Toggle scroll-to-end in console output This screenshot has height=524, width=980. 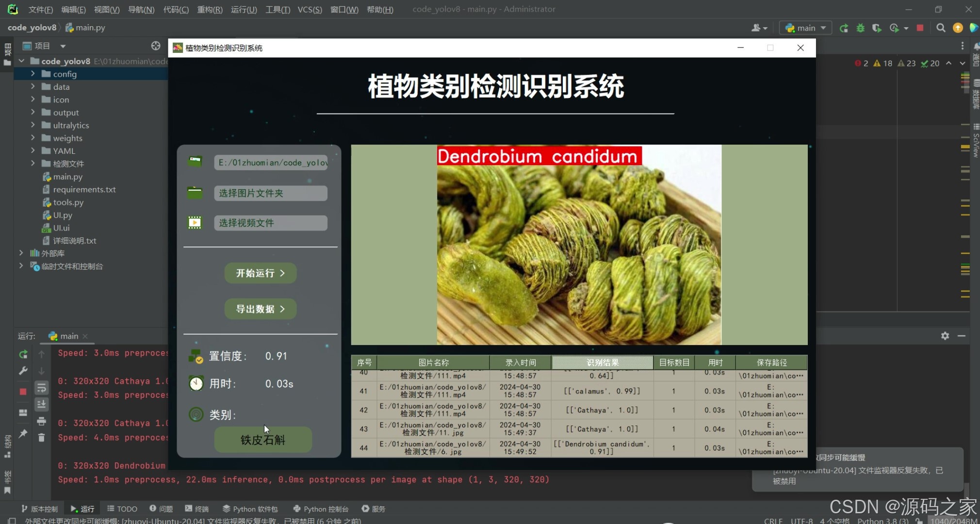point(41,404)
